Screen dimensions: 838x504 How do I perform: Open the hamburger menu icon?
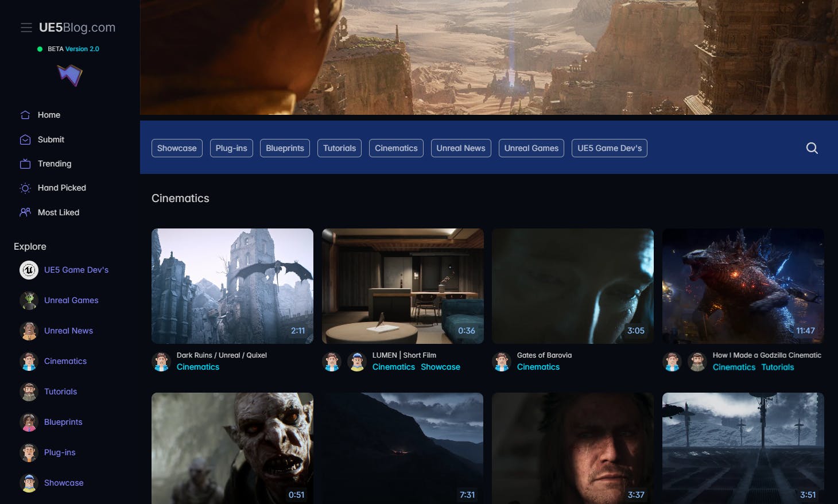[x=26, y=28]
